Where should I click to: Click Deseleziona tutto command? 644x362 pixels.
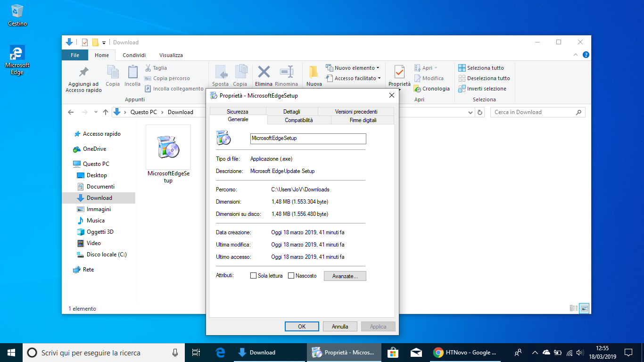pyautogui.click(x=484, y=78)
